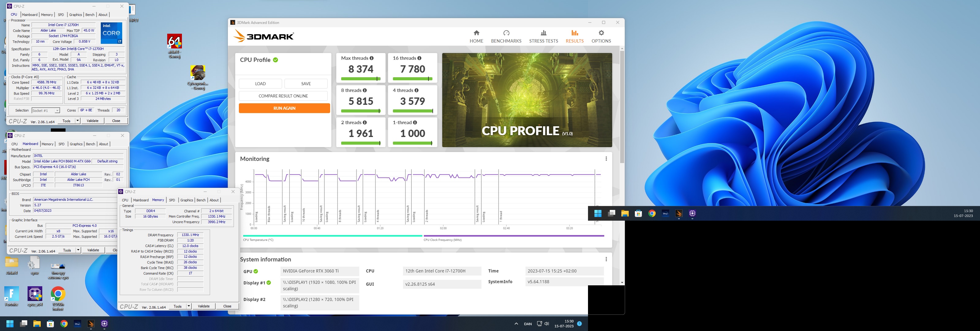Open the Aida64 folder on desktop
Viewport: 980px width, 331px height.
(x=11, y=265)
